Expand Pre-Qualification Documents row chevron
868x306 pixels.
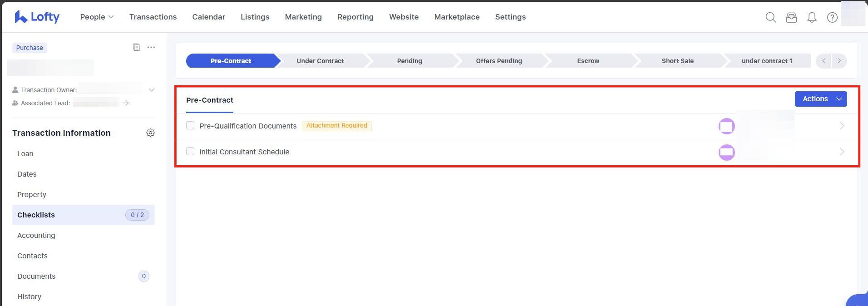[842, 126]
